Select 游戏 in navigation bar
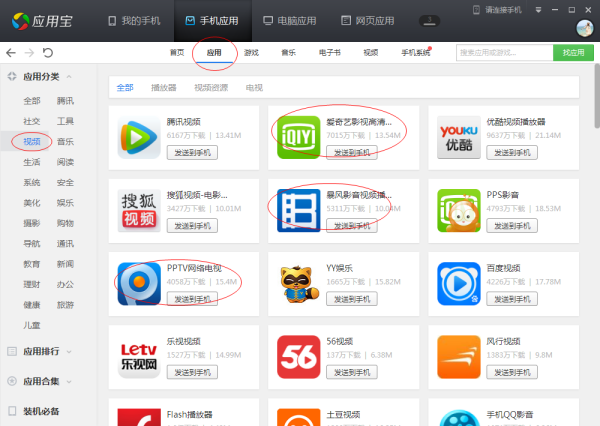 (251, 52)
